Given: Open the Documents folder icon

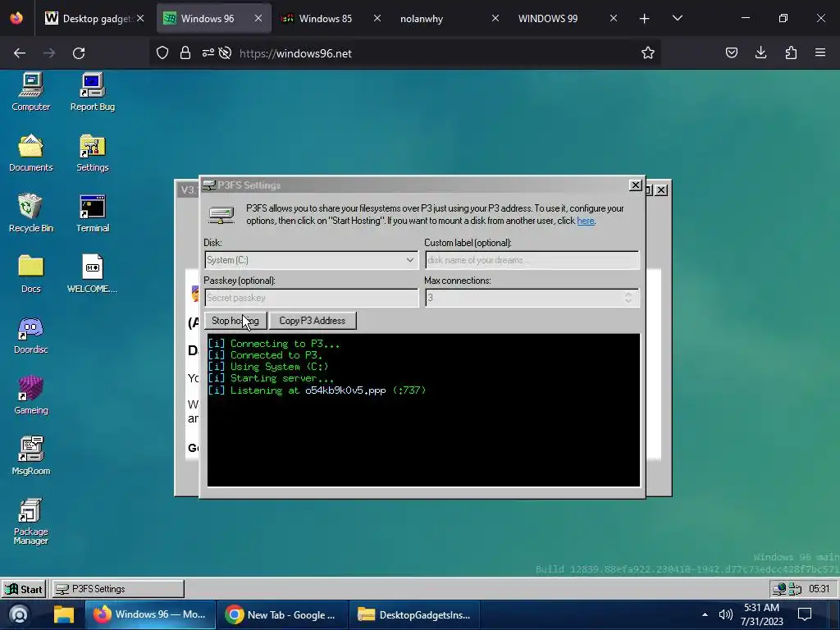Looking at the screenshot, I should [30, 153].
